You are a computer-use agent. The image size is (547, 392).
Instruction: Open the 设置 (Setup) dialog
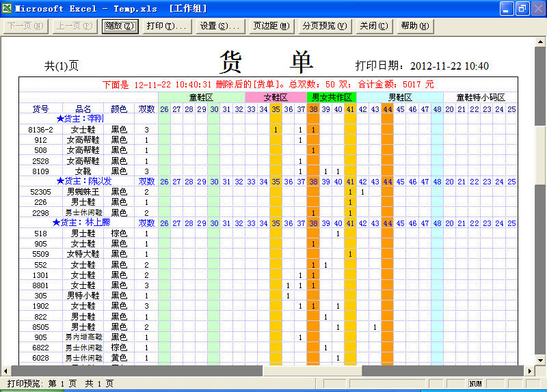click(220, 26)
